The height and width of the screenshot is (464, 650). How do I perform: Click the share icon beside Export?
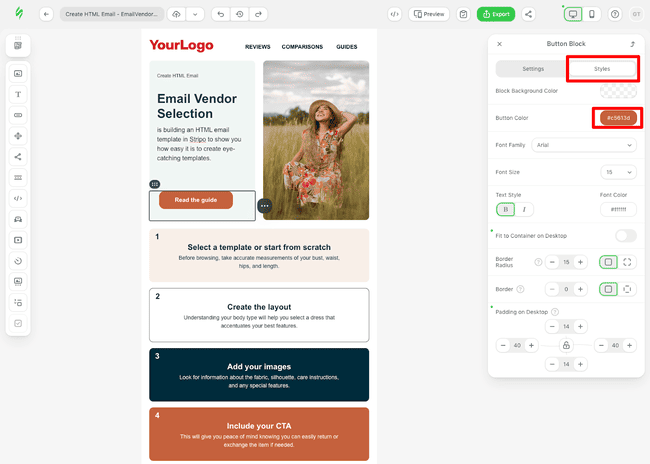click(x=528, y=14)
